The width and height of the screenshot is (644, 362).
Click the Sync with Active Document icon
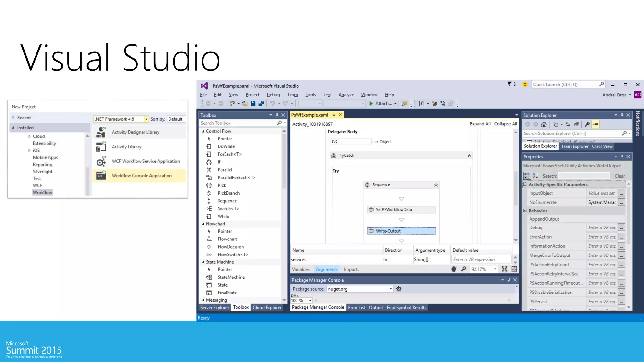pyautogui.click(x=568, y=124)
